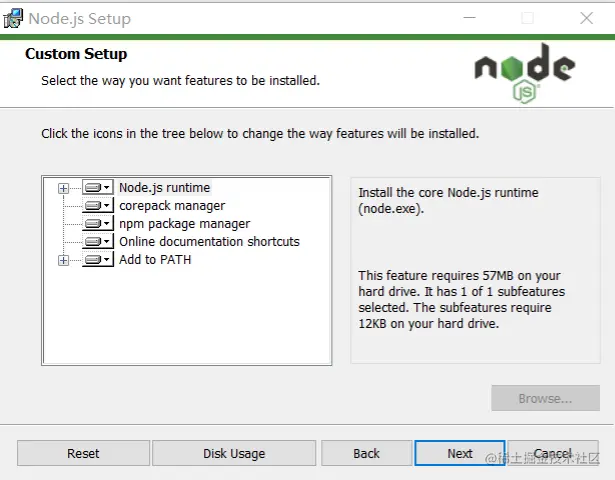This screenshot has width=615, height=480.
Task: Select corepack manager in the feature tree
Action: point(172,205)
